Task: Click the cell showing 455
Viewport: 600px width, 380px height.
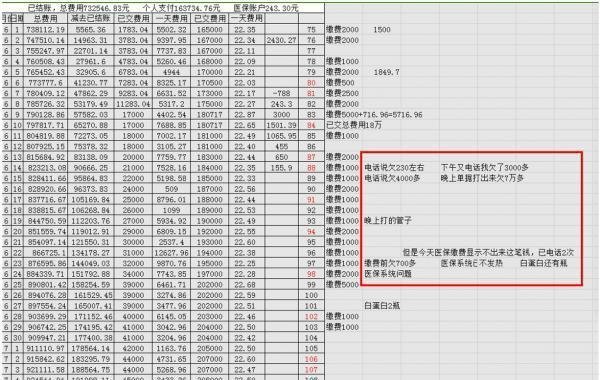Action: [281, 147]
